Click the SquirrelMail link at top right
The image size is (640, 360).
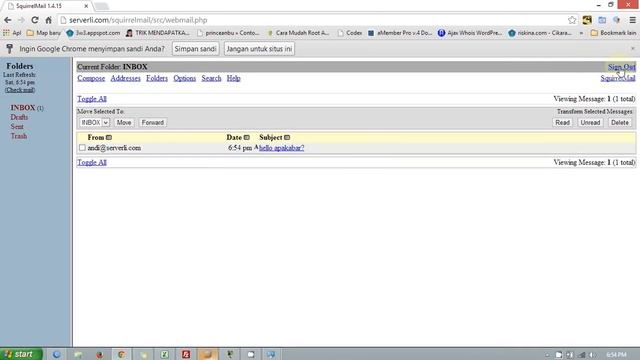coord(618,78)
